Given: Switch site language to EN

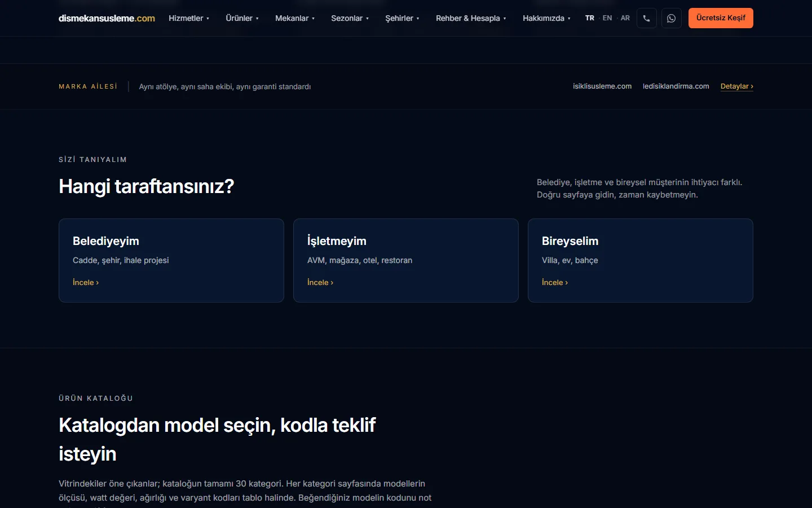Looking at the screenshot, I should pyautogui.click(x=607, y=18).
